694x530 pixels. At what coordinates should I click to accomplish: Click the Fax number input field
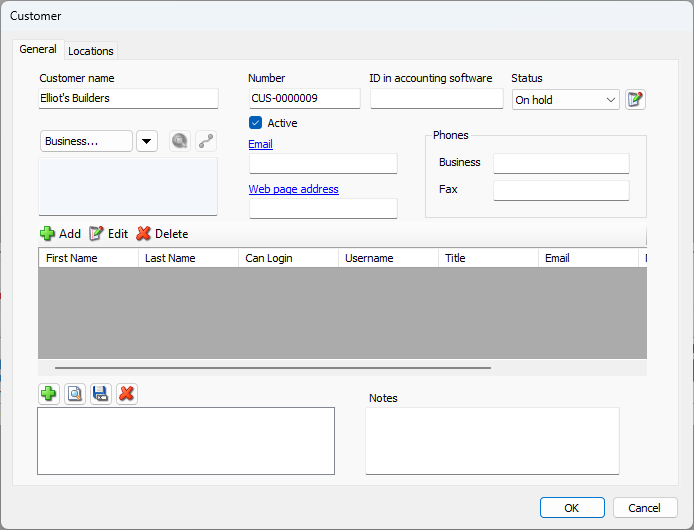(561, 190)
